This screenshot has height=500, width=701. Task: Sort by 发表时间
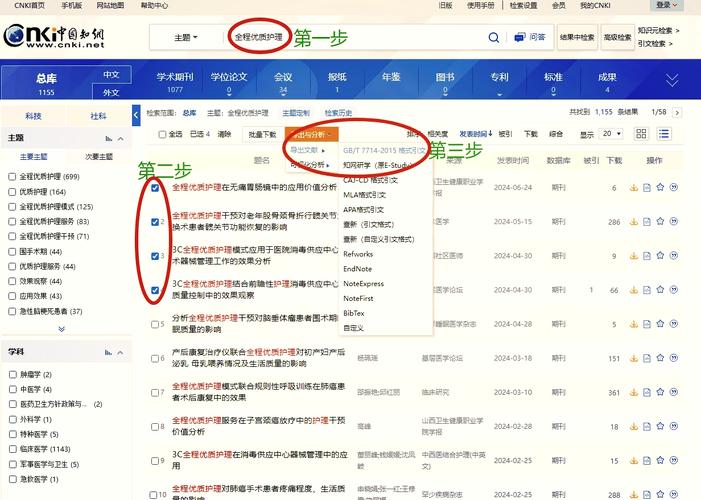tap(475, 134)
